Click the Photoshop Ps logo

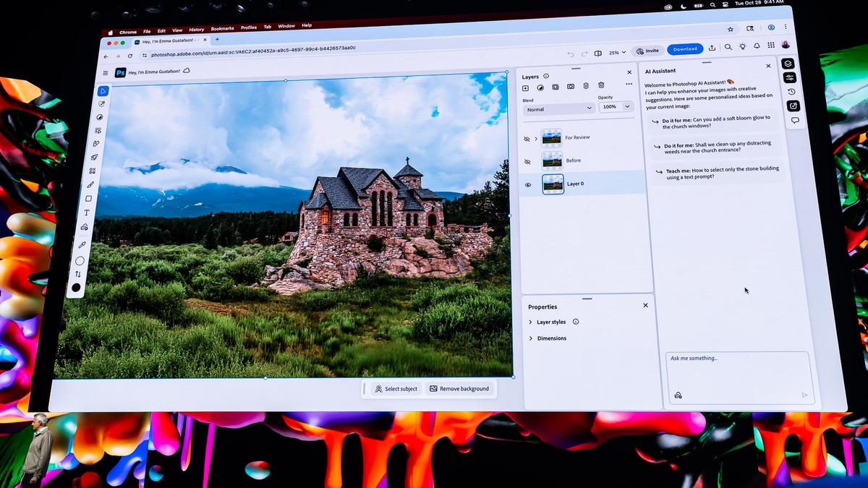pyautogui.click(x=121, y=72)
